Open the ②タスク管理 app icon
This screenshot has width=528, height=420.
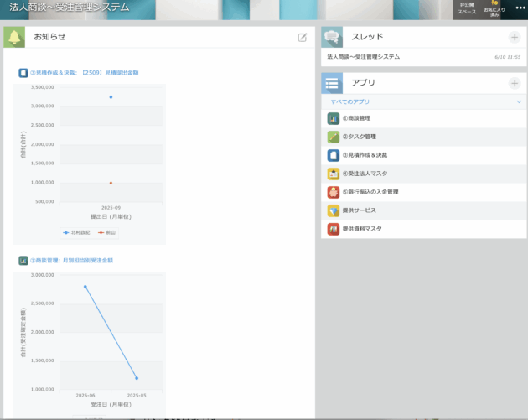point(334,137)
